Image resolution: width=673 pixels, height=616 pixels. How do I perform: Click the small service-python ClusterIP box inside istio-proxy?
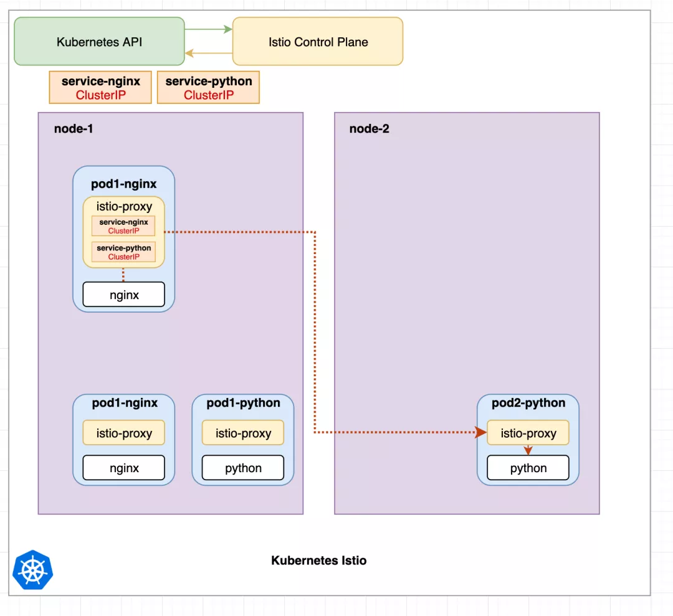123,252
